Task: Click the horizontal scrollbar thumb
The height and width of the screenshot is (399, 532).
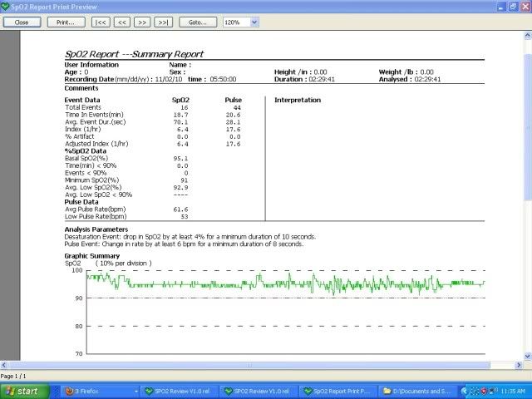Action: (x=249, y=364)
